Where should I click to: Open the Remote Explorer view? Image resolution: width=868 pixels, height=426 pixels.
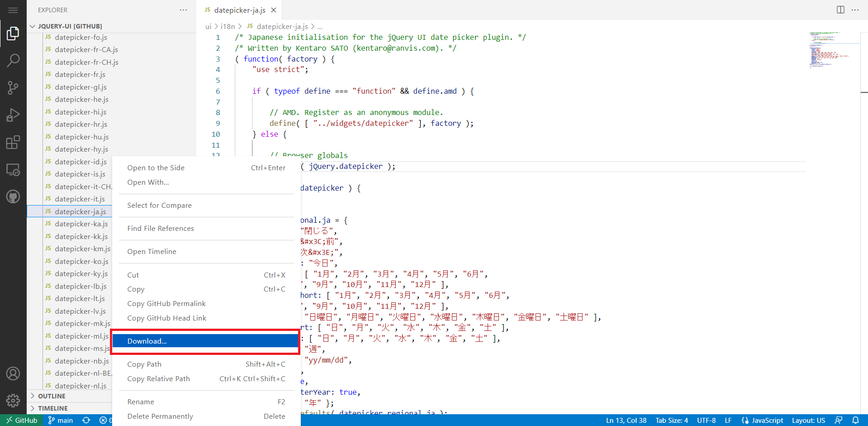click(13, 170)
